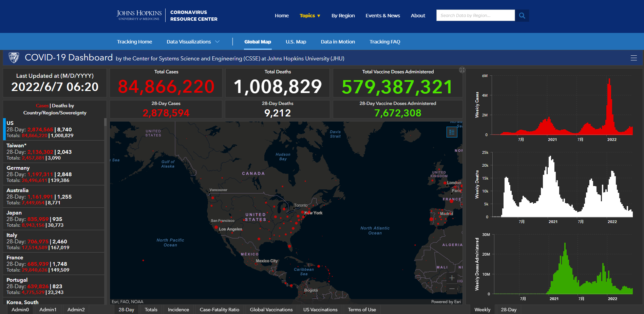Open the Topics dropdown menu
Image resolution: width=644 pixels, height=314 pixels.
point(310,16)
